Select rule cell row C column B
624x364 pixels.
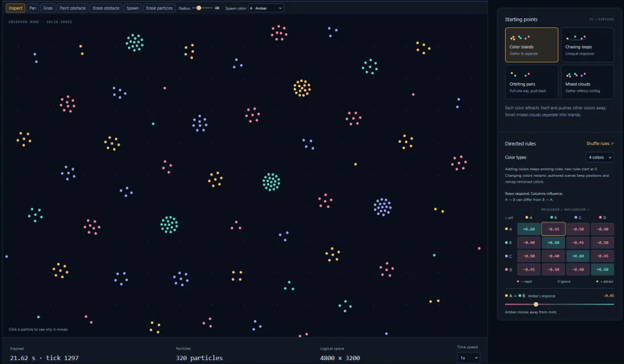553,256
